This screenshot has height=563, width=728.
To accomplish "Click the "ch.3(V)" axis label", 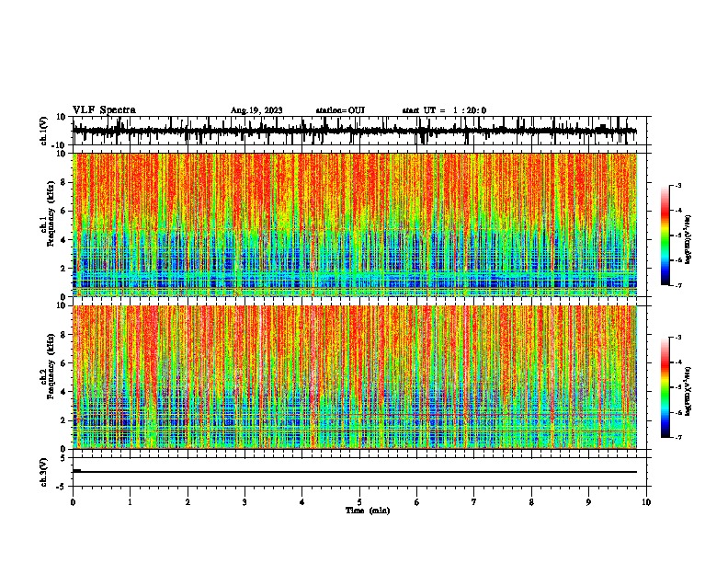I will [44, 473].
